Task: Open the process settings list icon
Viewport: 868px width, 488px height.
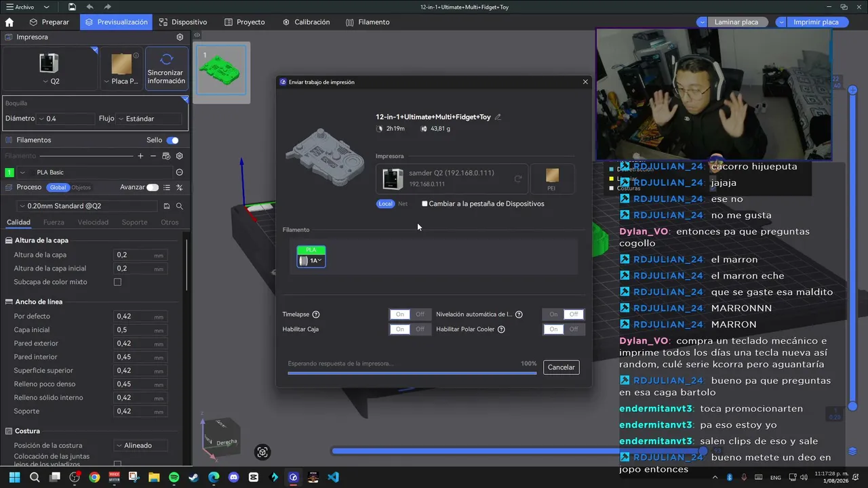Action: (167, 187)
